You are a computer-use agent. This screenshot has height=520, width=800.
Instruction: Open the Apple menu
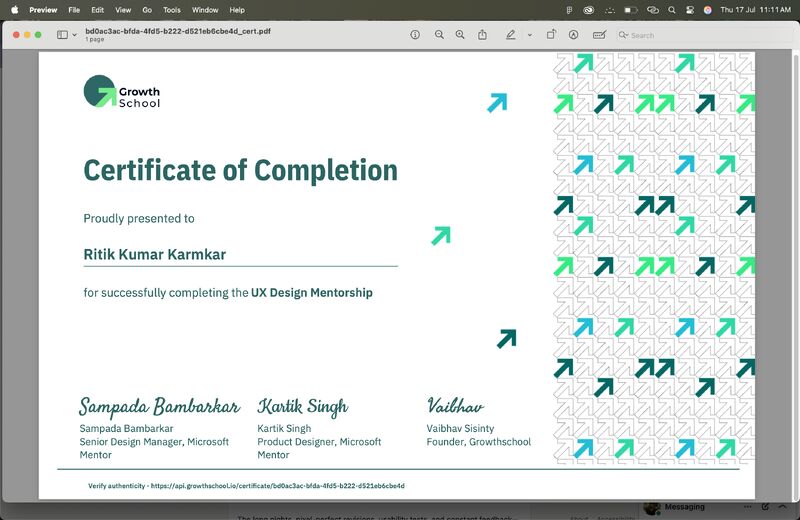[x=14, y=10]
